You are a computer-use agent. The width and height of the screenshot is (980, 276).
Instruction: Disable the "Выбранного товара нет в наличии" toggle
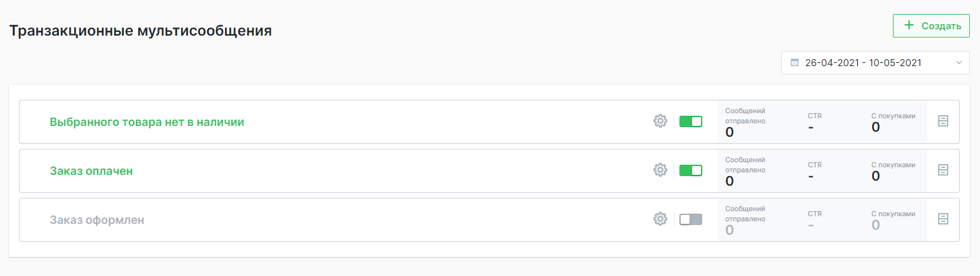click(x=691, y=121)
